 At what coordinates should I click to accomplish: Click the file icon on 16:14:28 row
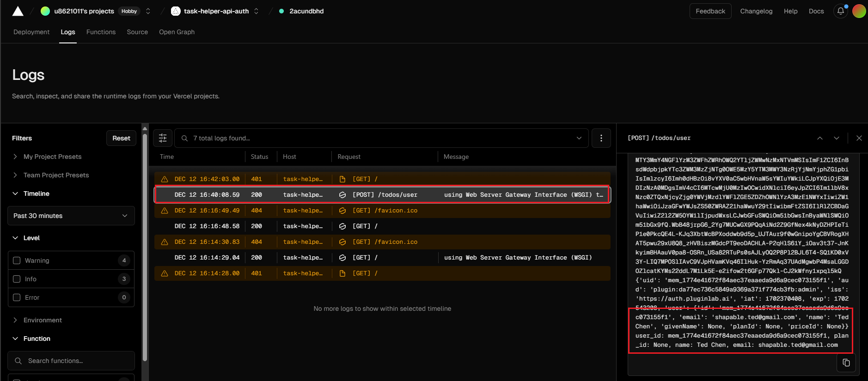(342, 273)
